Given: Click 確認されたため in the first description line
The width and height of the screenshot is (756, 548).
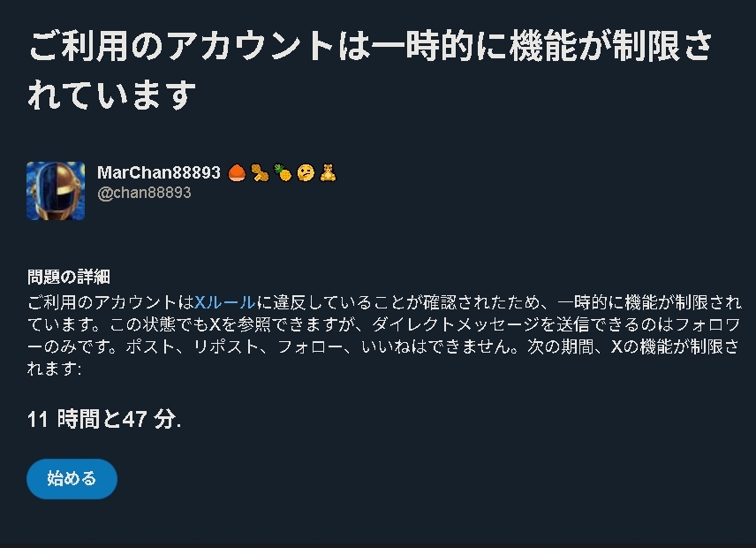Looking at the screenshot, I should click(x=481, y=302).
